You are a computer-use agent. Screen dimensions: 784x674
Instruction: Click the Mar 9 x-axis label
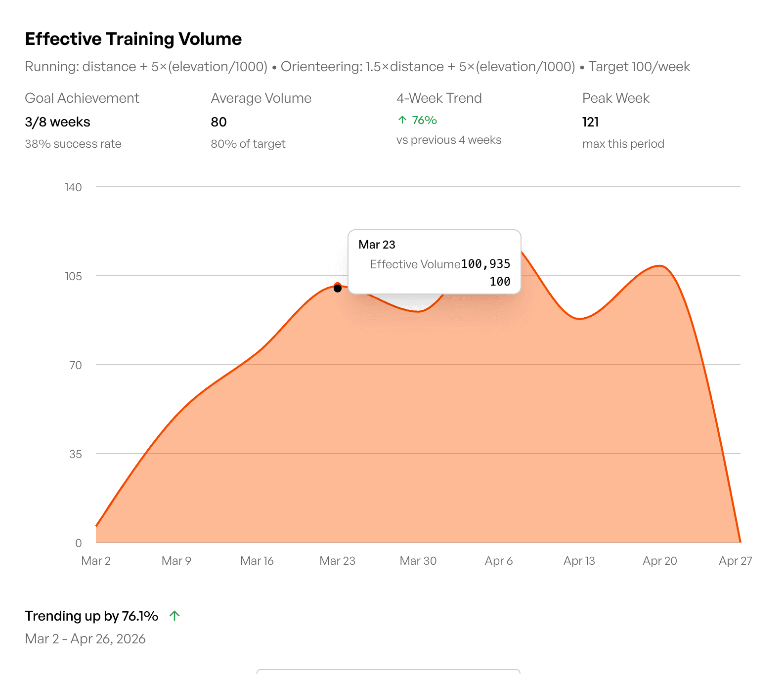click(176, 561)
